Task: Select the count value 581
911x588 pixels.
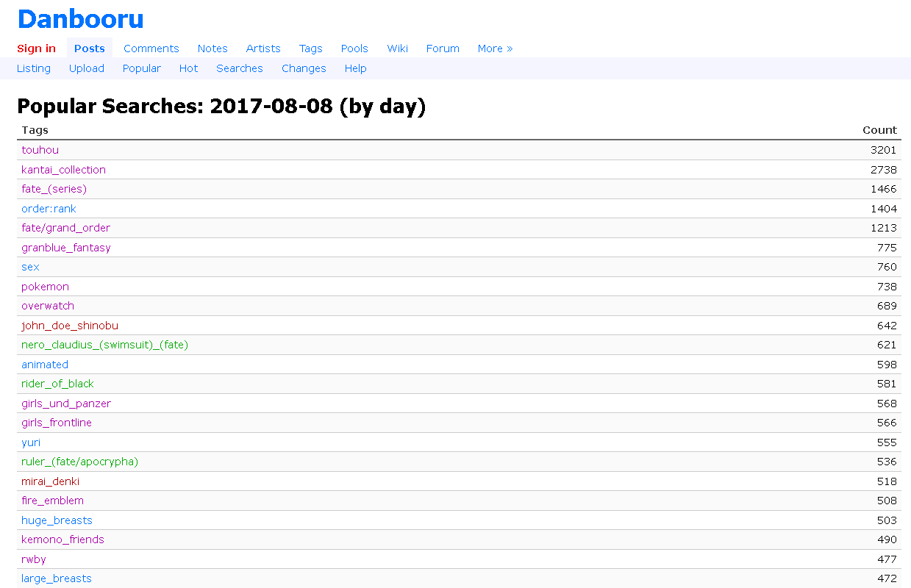Action: point(887,384)
